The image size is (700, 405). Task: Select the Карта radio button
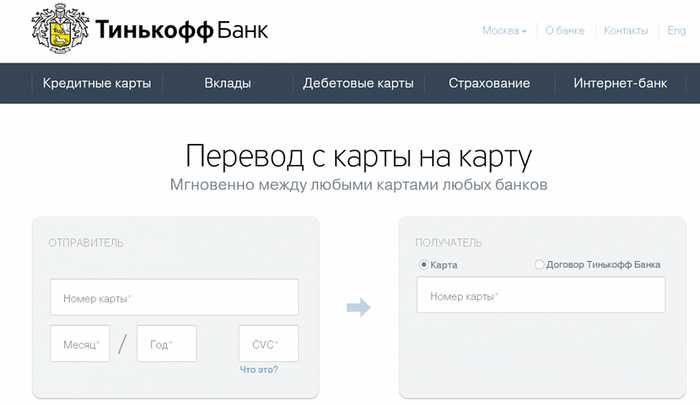[x=423, y=265]
